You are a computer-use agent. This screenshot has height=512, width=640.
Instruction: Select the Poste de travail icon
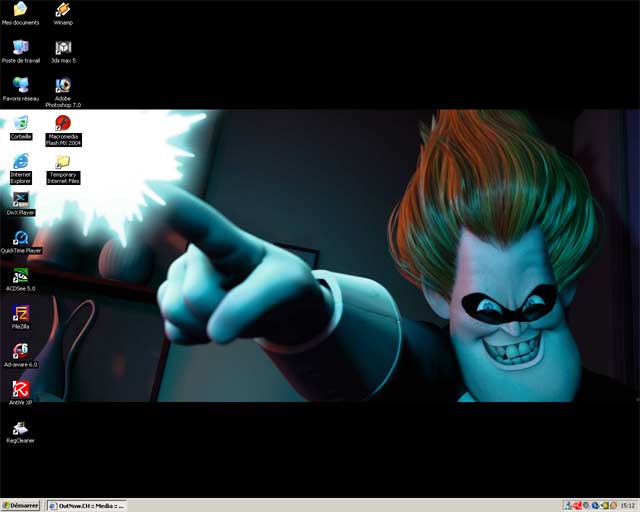(x=20, y=51)
